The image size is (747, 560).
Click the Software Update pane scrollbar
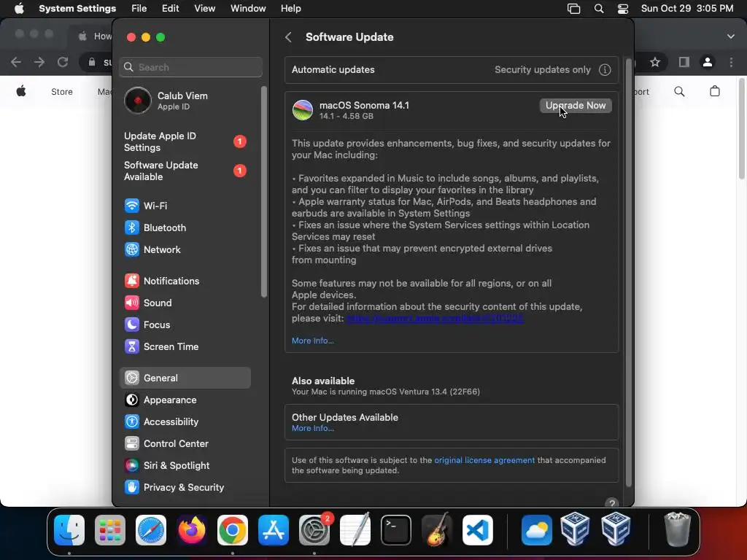click(x=628, y=273)
